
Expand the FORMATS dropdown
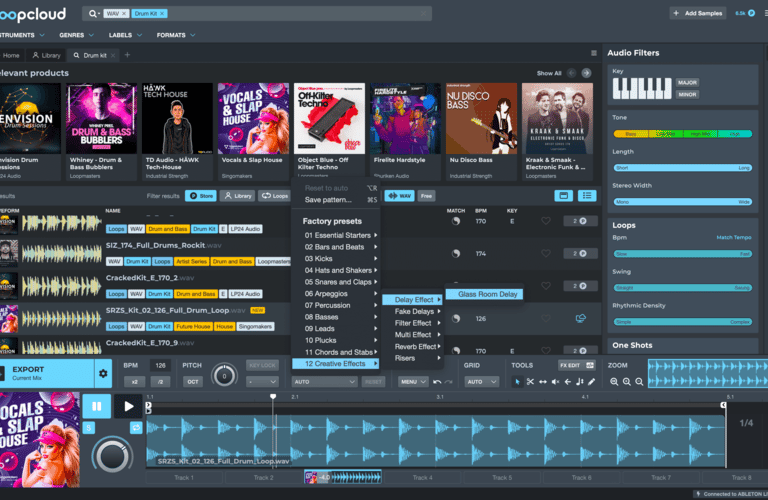[x=176, y=35]
